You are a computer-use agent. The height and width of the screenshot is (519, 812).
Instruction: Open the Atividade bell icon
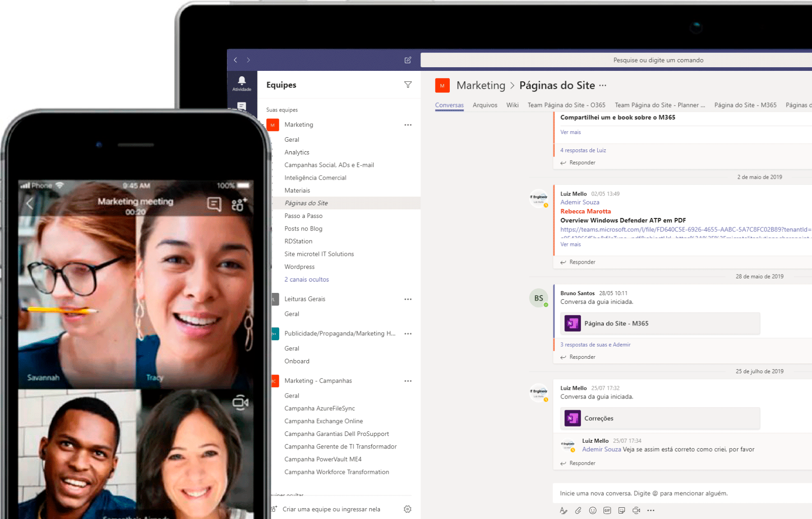point(242,83)
